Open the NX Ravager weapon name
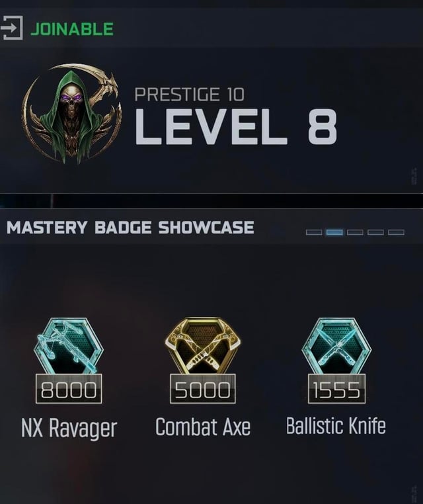Viewport: 423px width, 504px height. 69,428
